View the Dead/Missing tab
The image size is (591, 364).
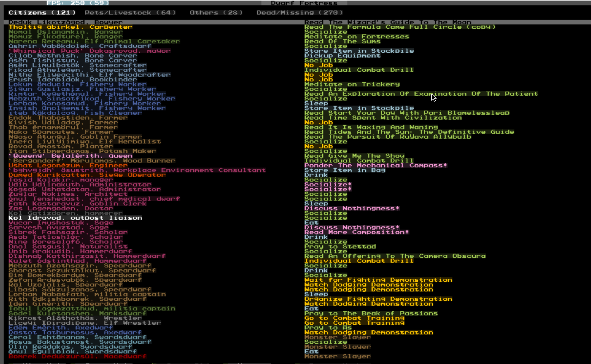(x=299, y=13)
